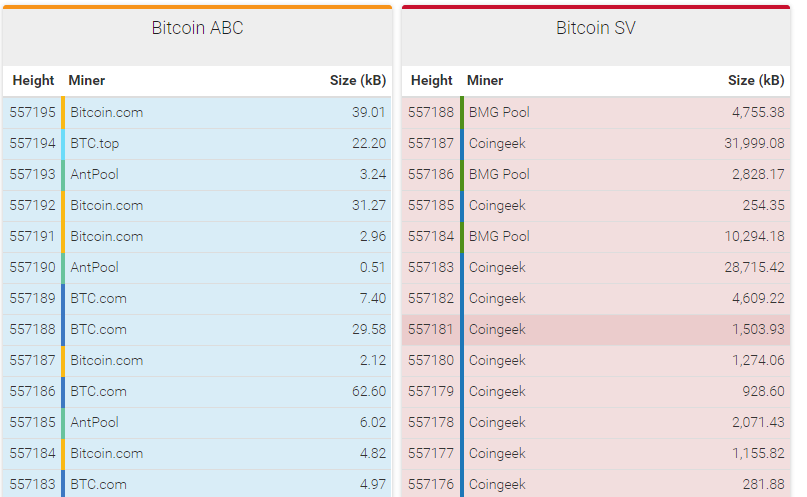The image size is (807, 497).
Task: Click the orange color bar beside Bitcoin.com 557195
Action: click(63, 112)
